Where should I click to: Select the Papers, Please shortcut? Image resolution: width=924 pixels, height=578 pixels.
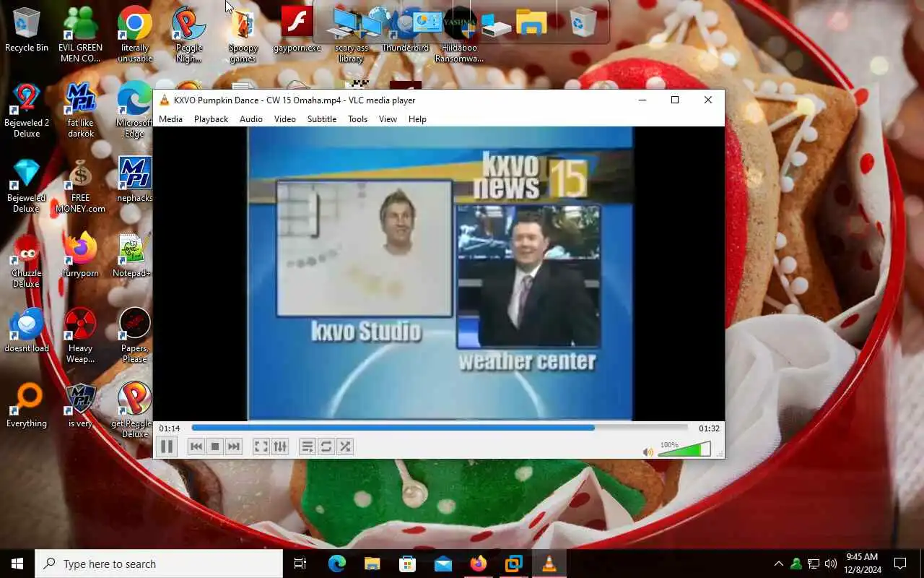pyautogui.click(x=134, y=335)
